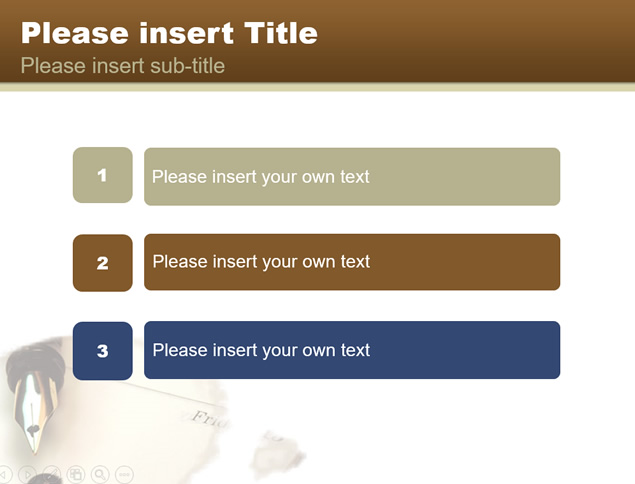Open the pen and laser pointer tools

[52, 473]
